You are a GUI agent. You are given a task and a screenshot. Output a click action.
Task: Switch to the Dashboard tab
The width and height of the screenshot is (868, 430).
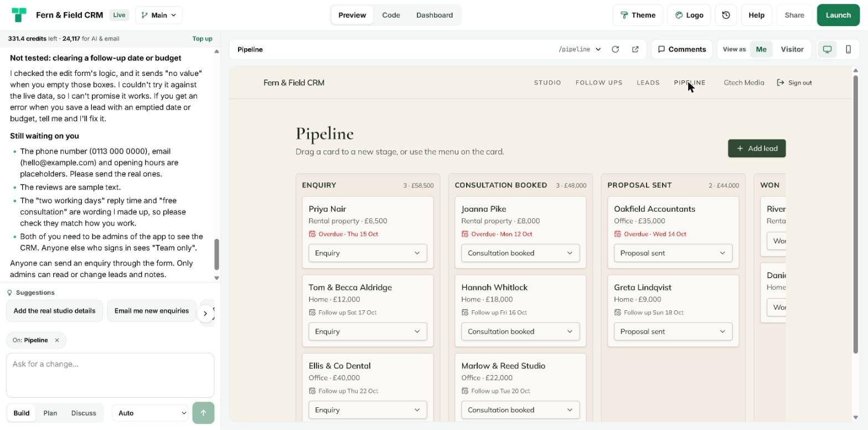pos(435,15)
